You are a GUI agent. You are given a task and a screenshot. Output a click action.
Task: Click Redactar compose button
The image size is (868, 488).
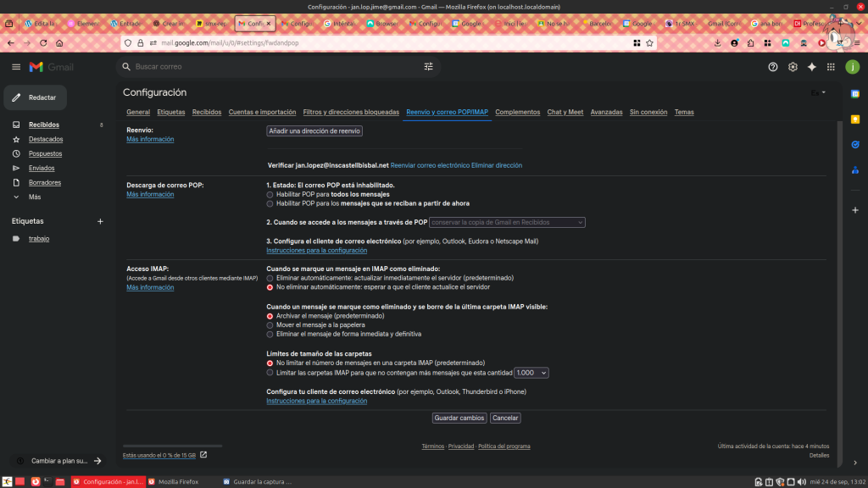[x=35, y=97]
